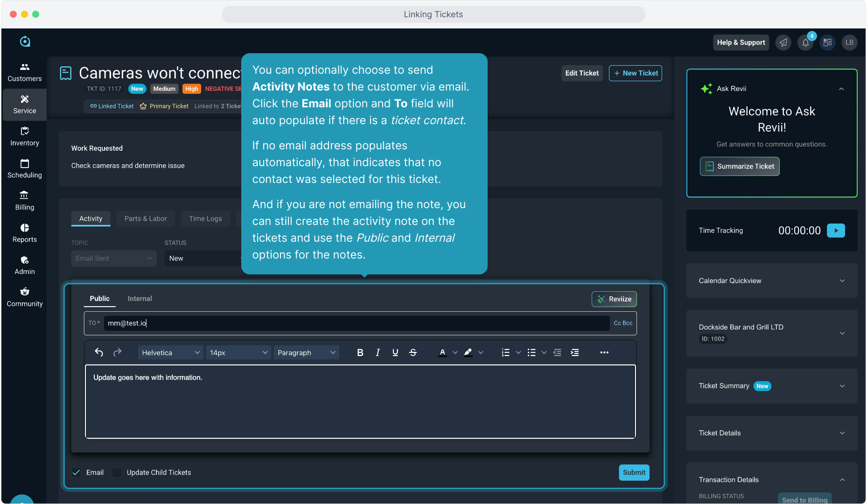Open the Time Logs tab
Screen dimensions: 867x504
tap(205, 219)
